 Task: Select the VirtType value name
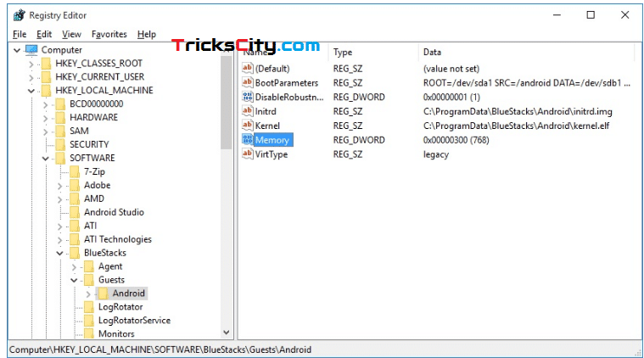tap(272, 154)
